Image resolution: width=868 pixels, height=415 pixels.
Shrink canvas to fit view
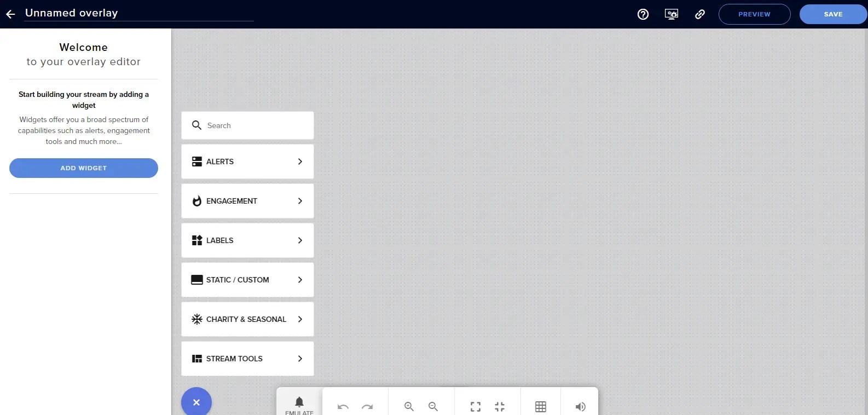click(x=500, y=407)
